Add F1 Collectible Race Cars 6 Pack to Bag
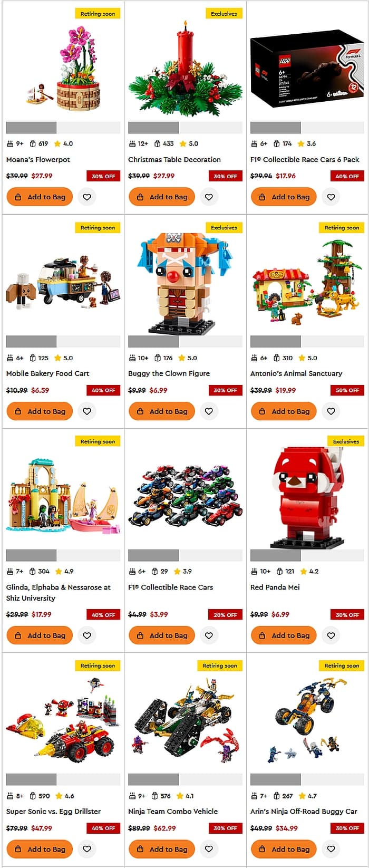Image resolution: width=369 pixels, height=868 pixels. (x=284, y=197)
